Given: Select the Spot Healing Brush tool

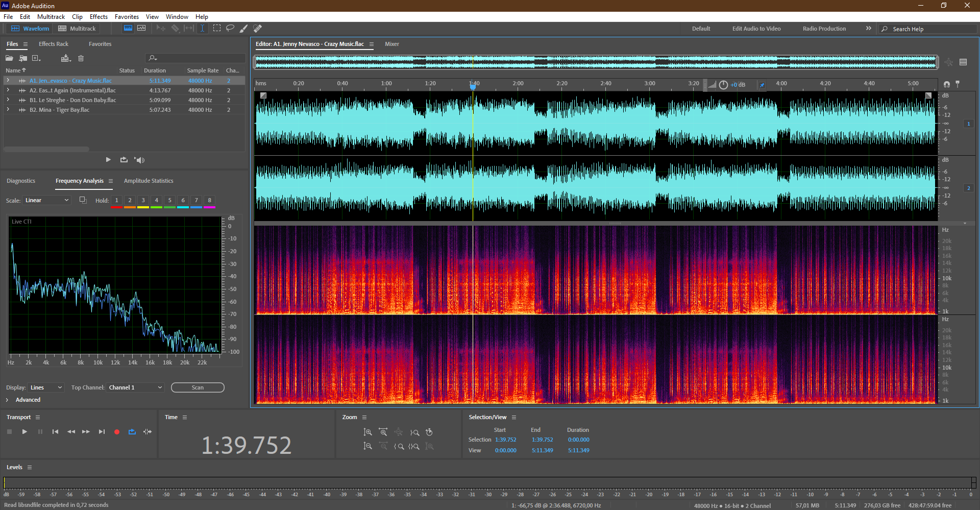Looking at the screenshot, I should click(258, 29).
